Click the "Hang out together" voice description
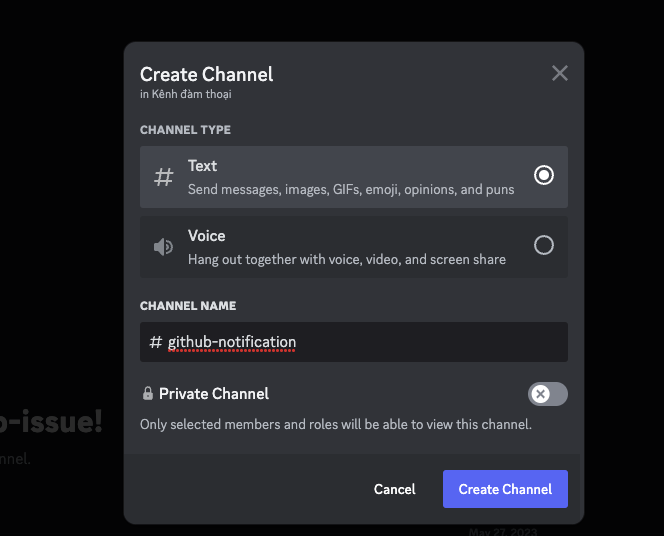664x536 pixels. point(346,259)
